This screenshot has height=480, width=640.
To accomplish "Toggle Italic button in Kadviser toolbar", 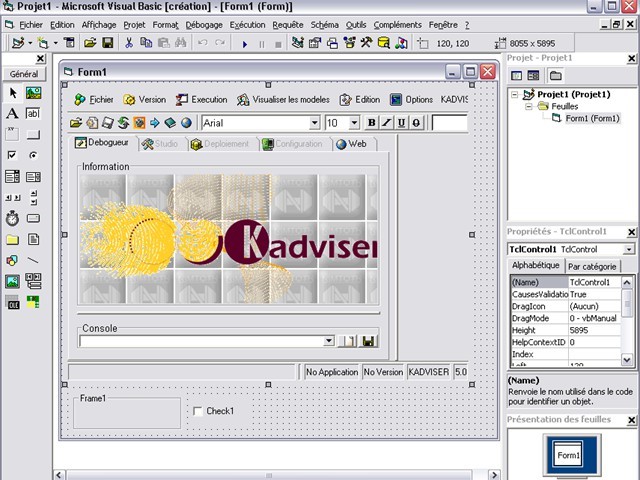I will click(387, 123).
